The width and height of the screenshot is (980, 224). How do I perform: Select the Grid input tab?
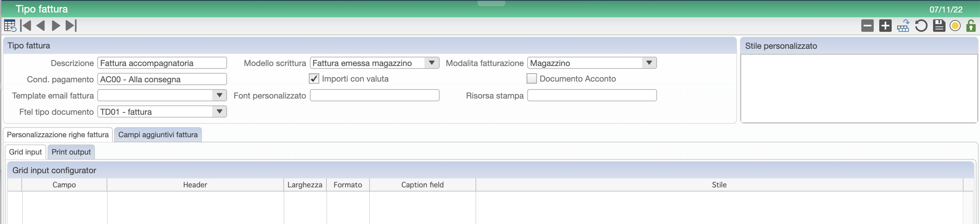pos(26,152)
